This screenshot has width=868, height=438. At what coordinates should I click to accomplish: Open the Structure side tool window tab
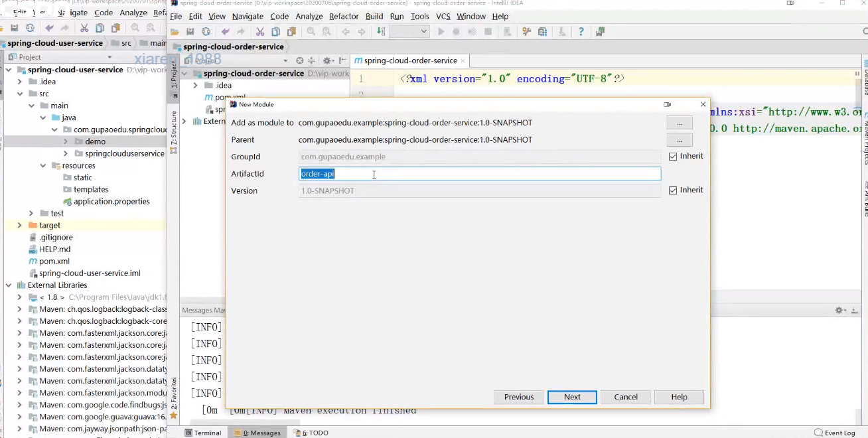[x=174, y=132]
